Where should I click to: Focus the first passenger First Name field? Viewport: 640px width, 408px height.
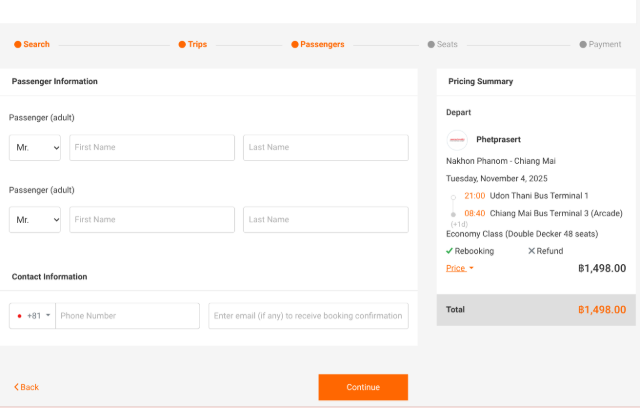(x=152, y=147)
